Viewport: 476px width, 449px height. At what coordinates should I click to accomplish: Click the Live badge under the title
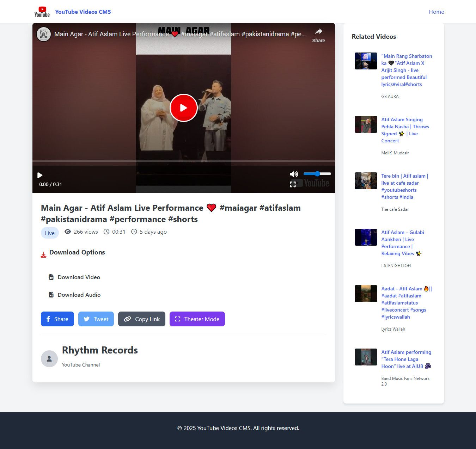coord(50,233)
